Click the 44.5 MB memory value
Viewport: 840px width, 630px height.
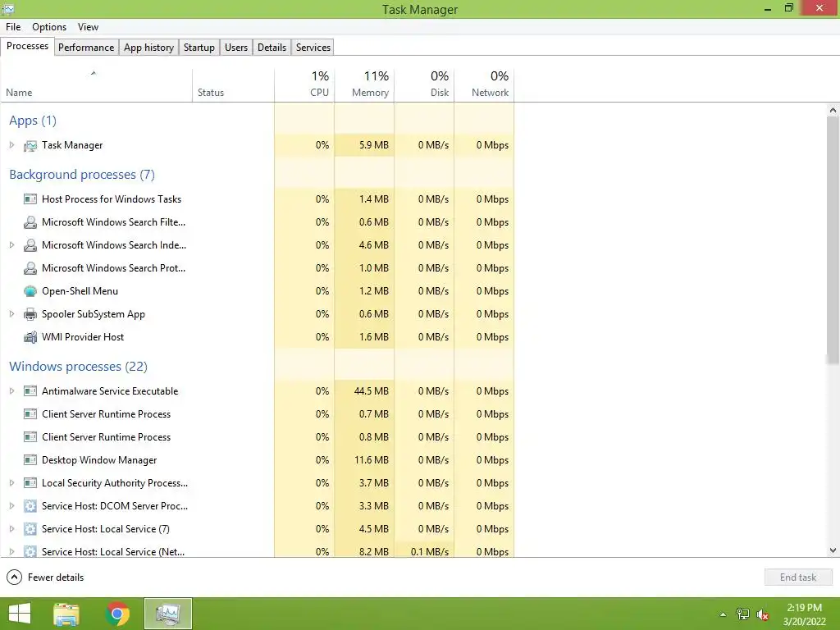click(x=372, y=391)
